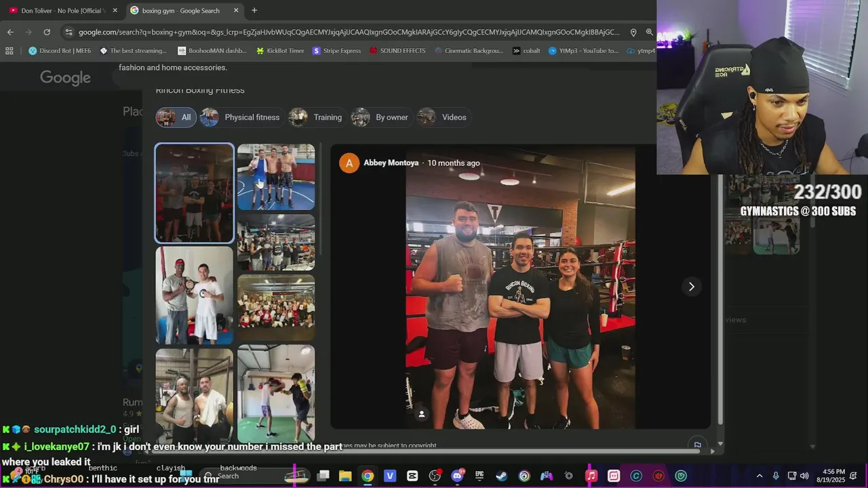Viewport: 868px width, 488px height.
Task: Click the zoom magnifier icon in address bar
Action: (650, 32)
